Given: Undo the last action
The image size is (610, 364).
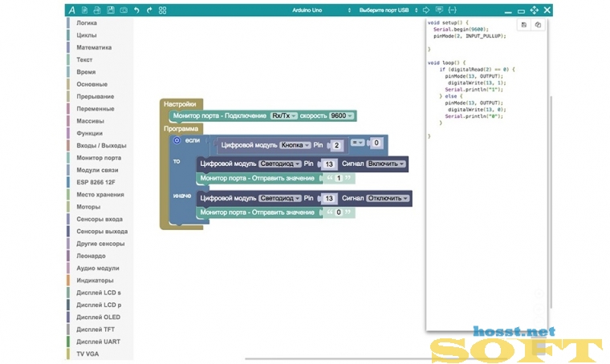Looking at the screenshot, I should click(x=136, y=10).
